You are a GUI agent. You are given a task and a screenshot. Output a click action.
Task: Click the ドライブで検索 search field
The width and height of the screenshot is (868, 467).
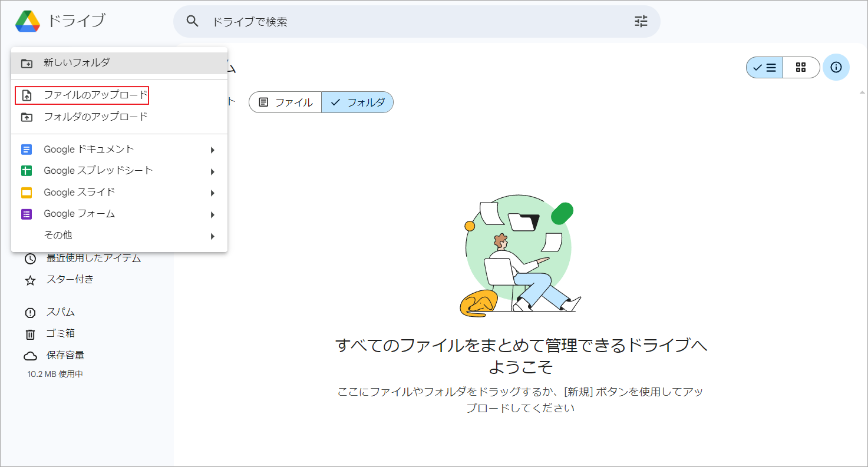coord(417,22)
